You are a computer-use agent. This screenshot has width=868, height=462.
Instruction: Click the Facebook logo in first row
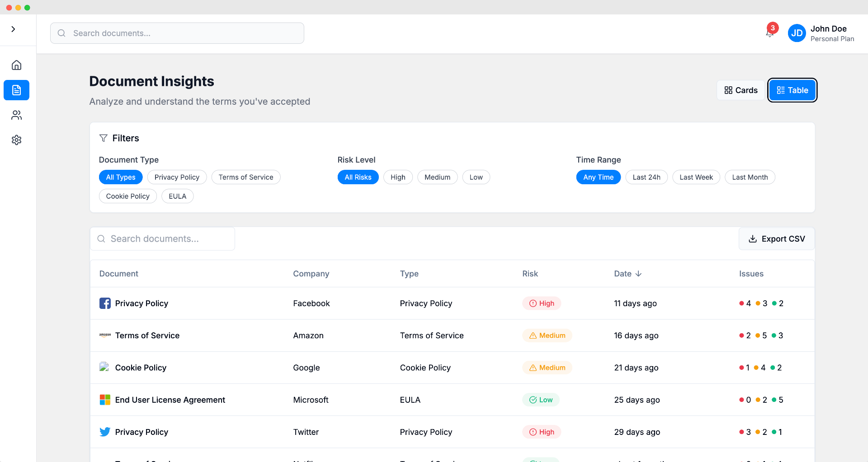click(105, 303)
